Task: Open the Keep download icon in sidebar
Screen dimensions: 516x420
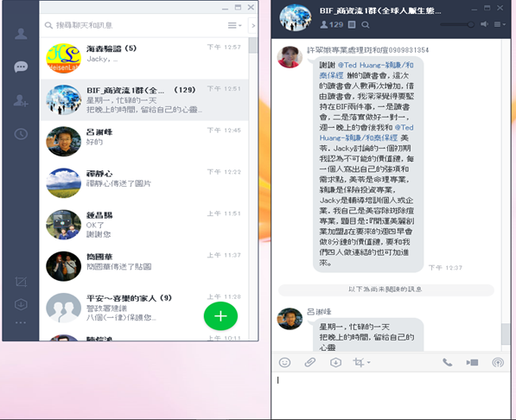Action: point(21,304)
